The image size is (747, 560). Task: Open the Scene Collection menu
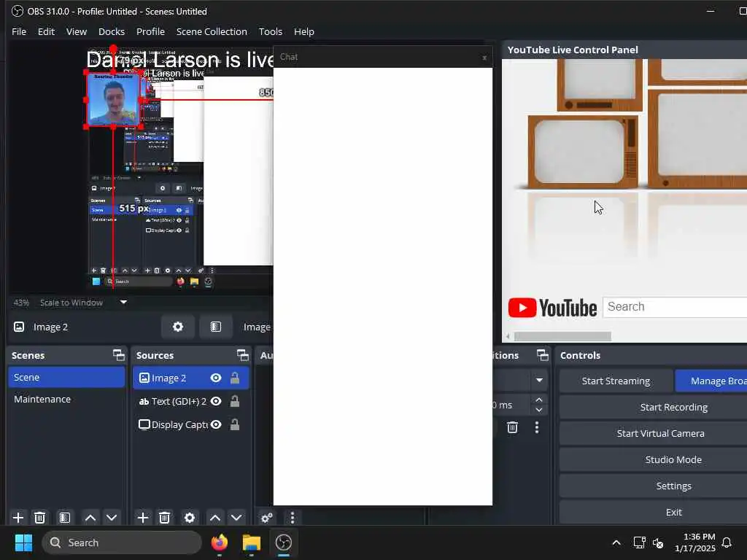(x=212, y=31)
